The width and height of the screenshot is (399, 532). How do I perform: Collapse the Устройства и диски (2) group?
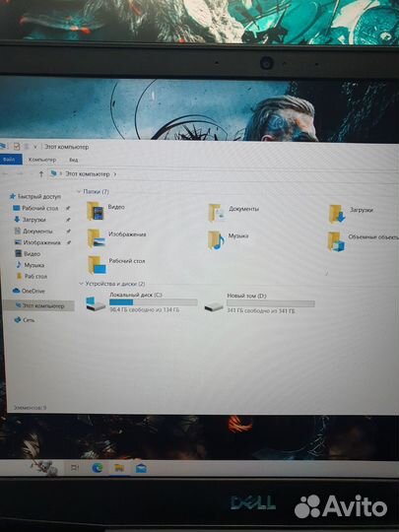[81, 284]
